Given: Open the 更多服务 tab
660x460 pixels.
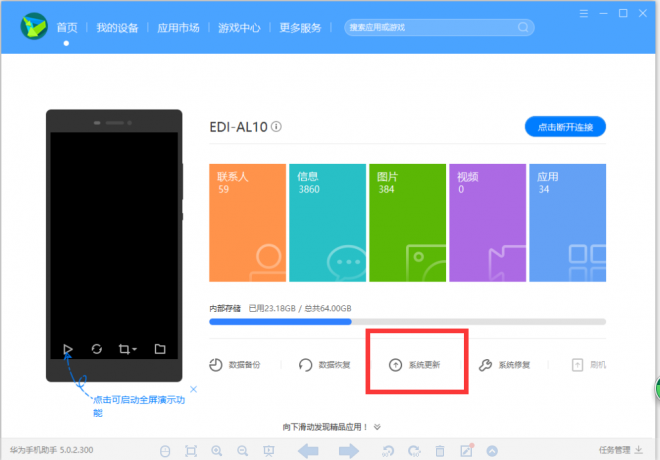Looking at the screenshot, I should coord(300,28).
